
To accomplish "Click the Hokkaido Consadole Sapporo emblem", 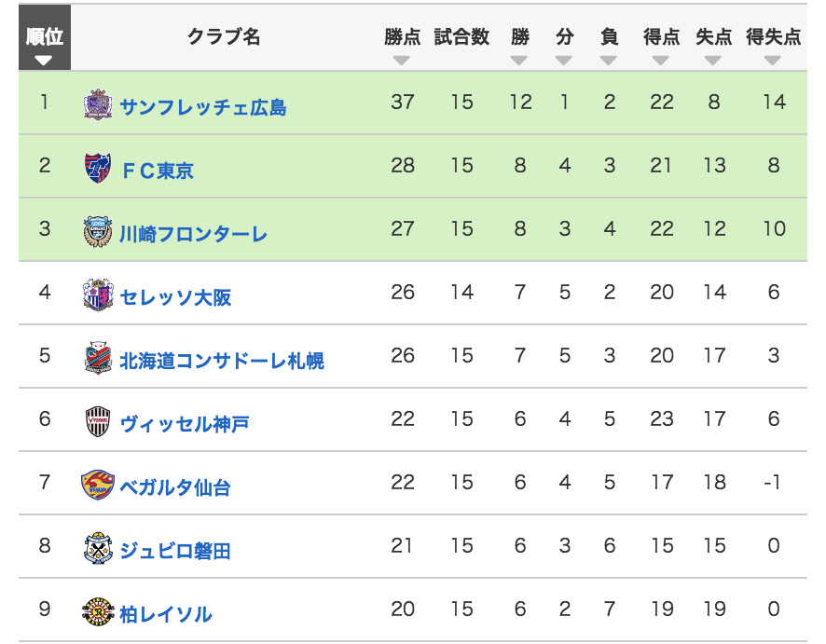I will click(x=98, y=358).
